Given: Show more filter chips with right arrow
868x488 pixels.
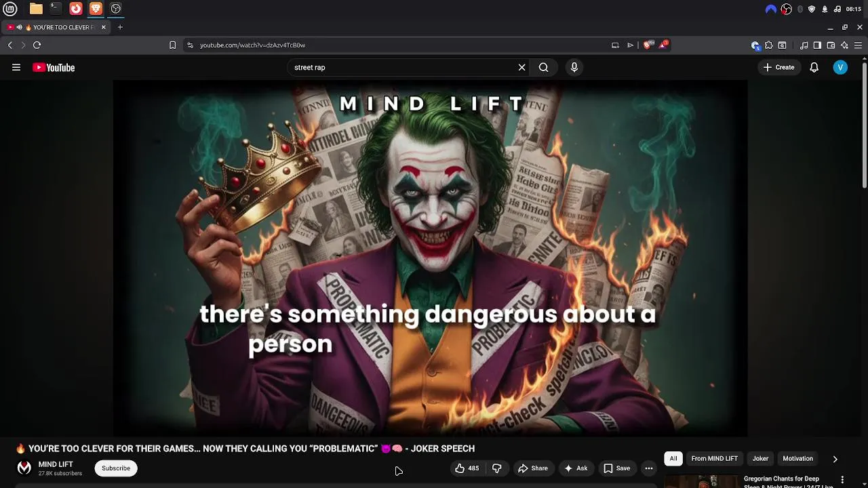Looking at the screenshot, I should pyautogui.click(x=835, y=459).
